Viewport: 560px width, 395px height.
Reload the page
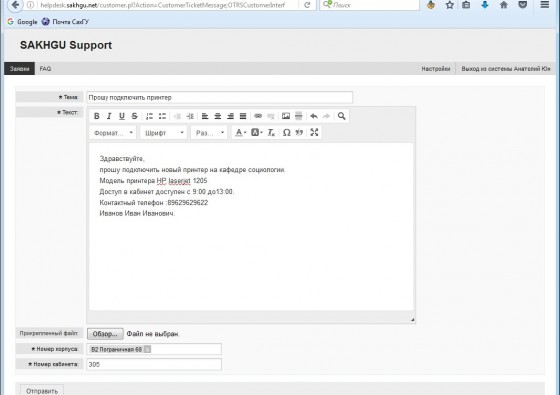[307, 5]
